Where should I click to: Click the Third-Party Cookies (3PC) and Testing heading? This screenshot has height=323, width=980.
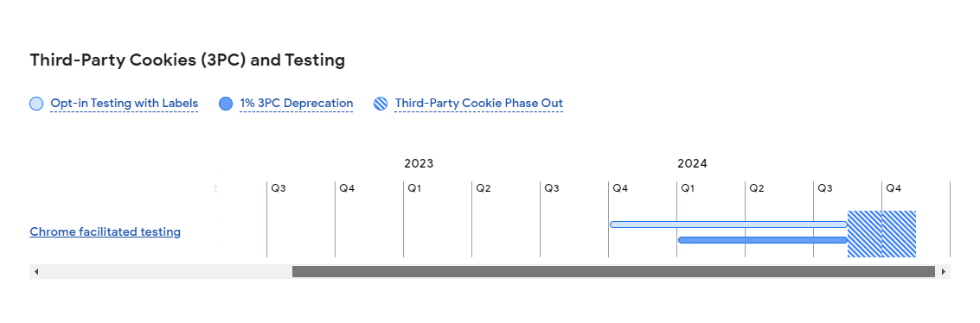[188, 60]
